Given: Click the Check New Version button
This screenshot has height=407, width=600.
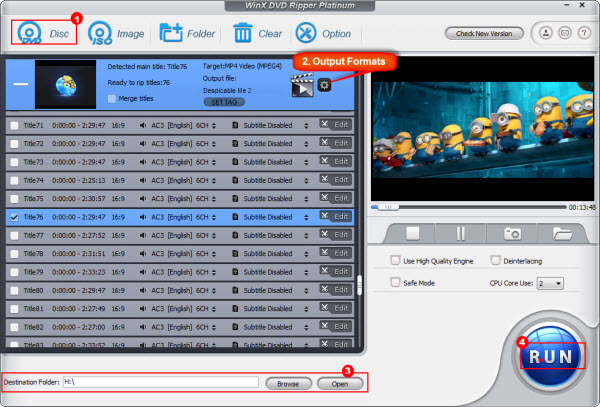Looking at the screenshot, I should tap(484, 33).
